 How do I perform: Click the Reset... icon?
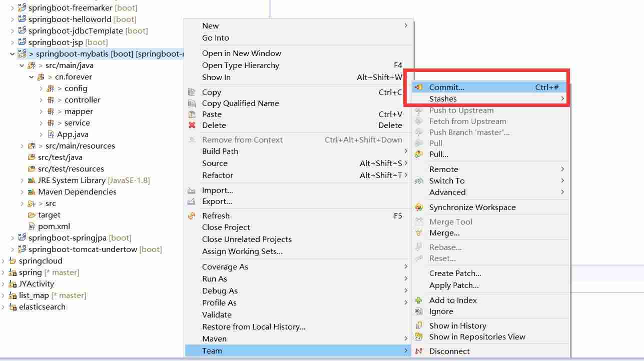tap(419, 258)
